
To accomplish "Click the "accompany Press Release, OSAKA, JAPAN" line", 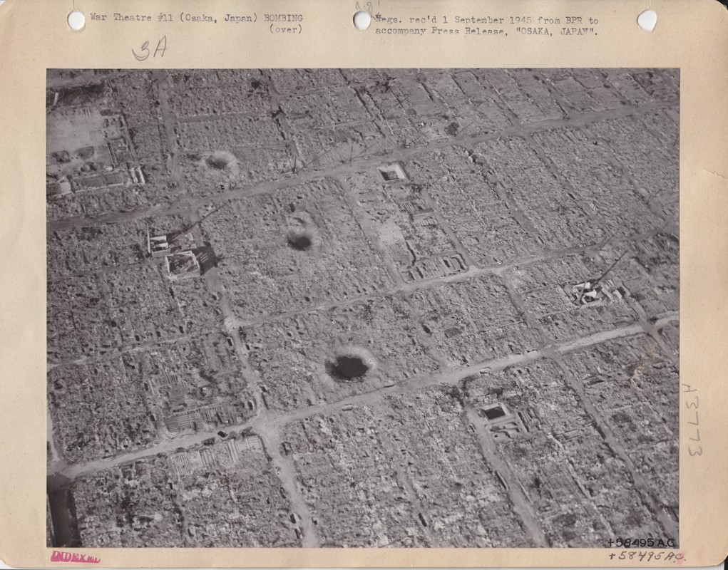I will [x=486, y=31].
